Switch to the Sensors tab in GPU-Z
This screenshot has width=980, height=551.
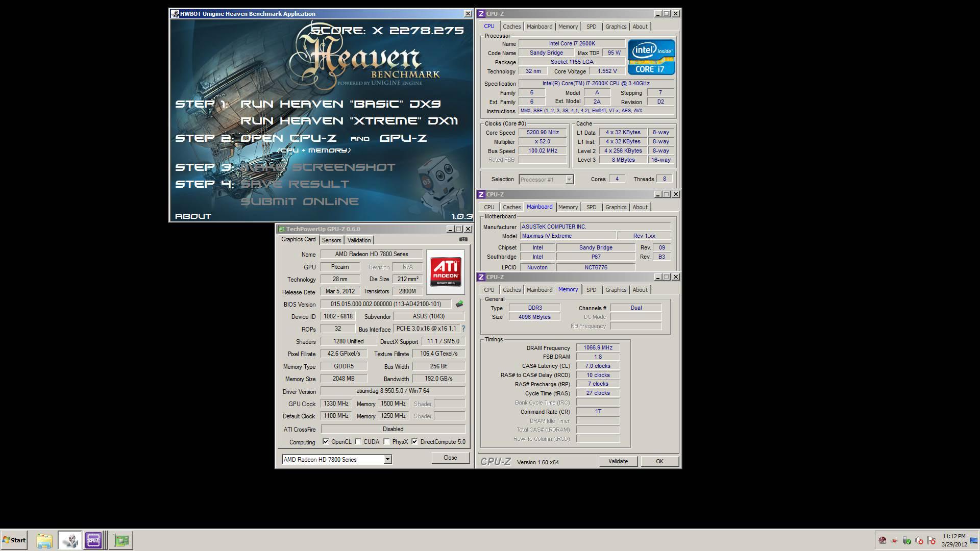pyautogui.click(x=331, y=240)
